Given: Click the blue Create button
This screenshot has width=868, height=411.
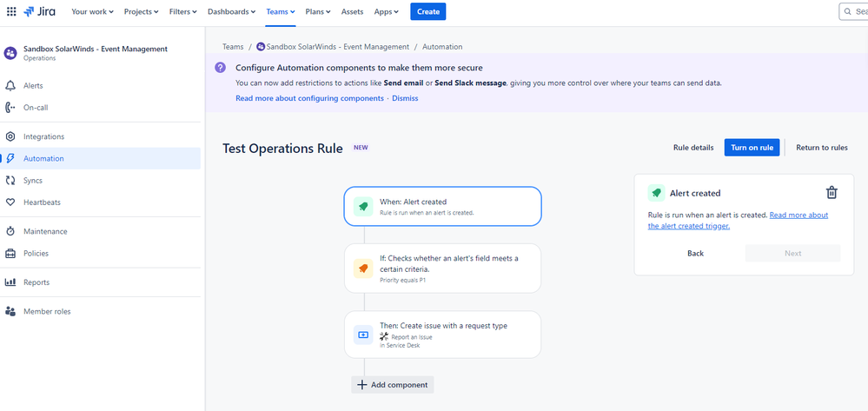Looking at the screenshot, I should tap(427, 11).
